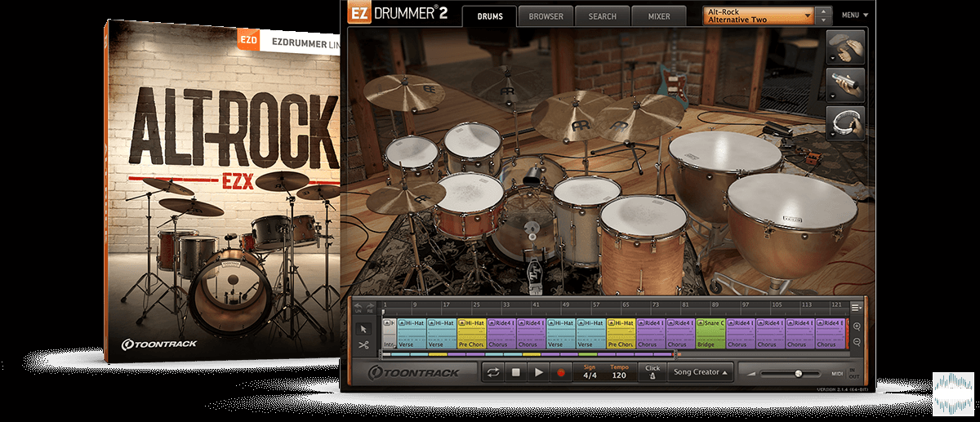Switch to the MIXER tab
980x422 pixels.
tap(658, 16)
